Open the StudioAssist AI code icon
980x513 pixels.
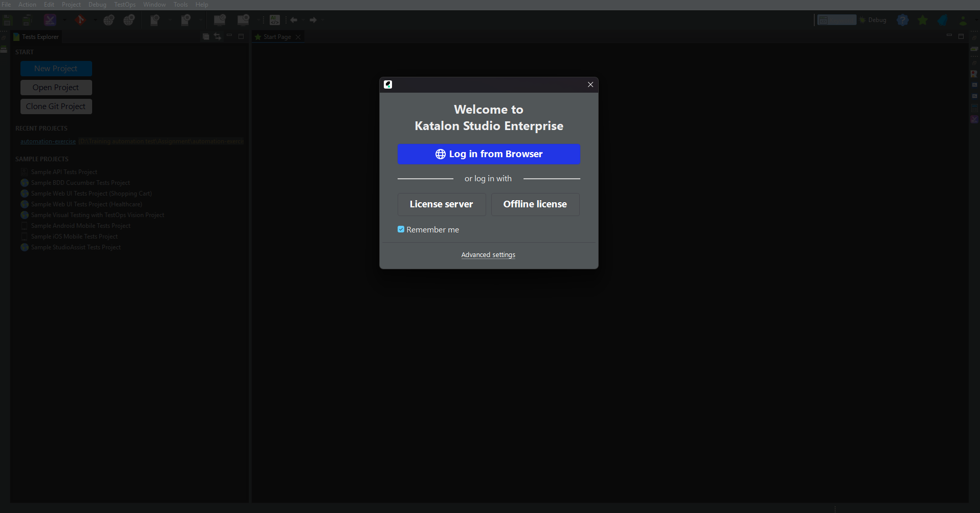(x=275, y=20)
